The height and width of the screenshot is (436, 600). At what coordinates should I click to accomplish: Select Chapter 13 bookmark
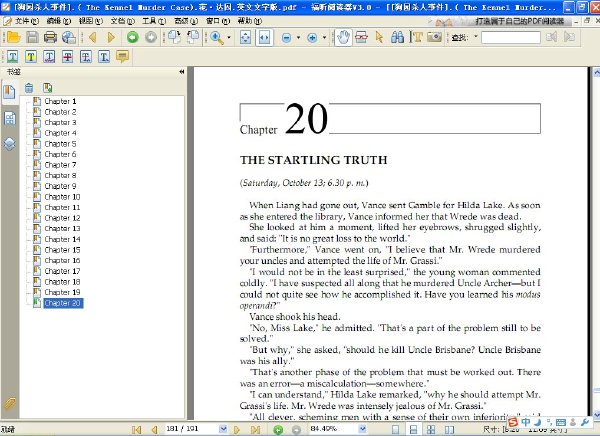click(x=62, y=229)
